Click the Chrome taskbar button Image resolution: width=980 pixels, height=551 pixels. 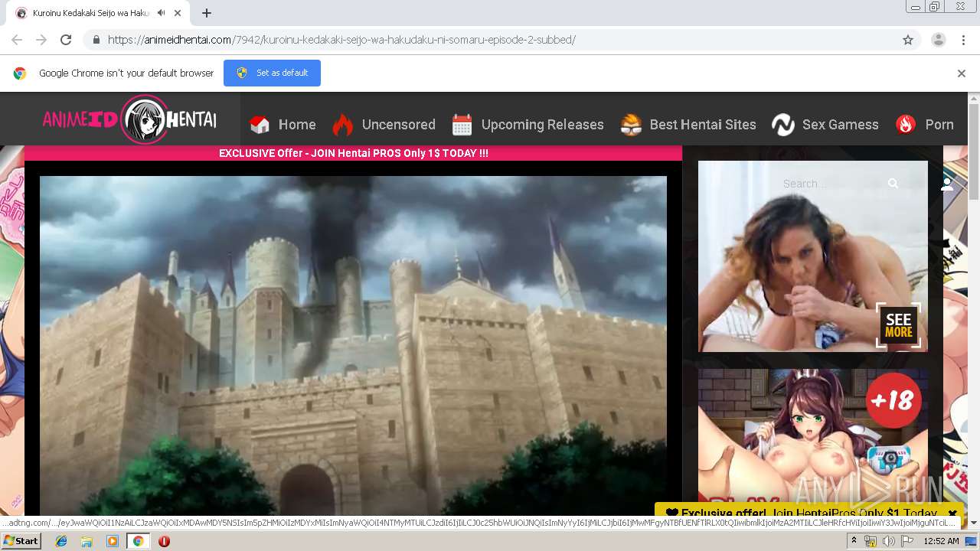[138, 541]
